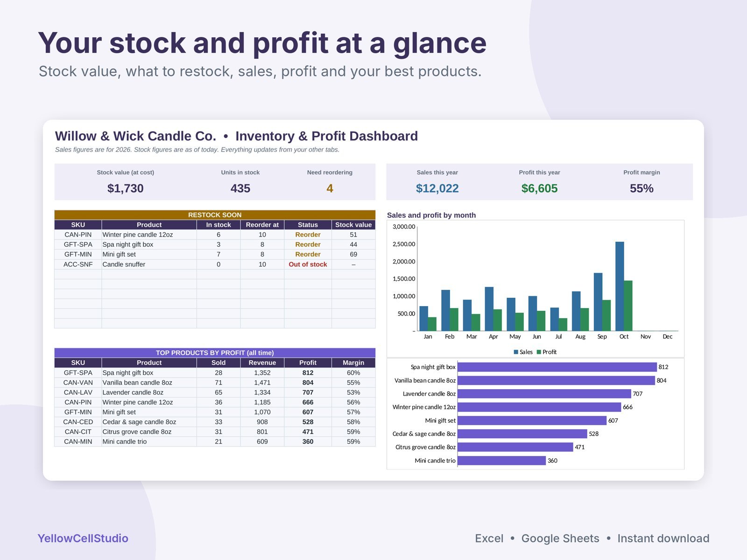
Task: Select the CAN-PIN SKU in restock table
Action: (78, 235)
